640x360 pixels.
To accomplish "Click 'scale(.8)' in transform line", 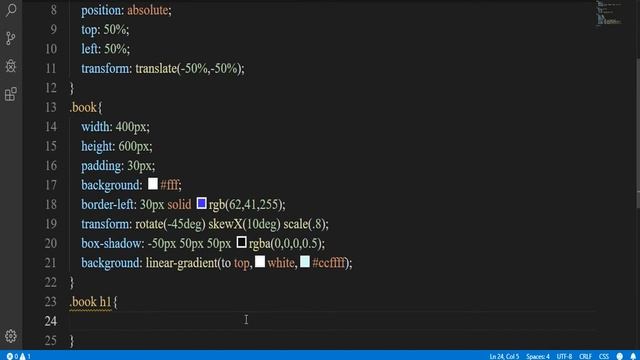I will 304,224.
